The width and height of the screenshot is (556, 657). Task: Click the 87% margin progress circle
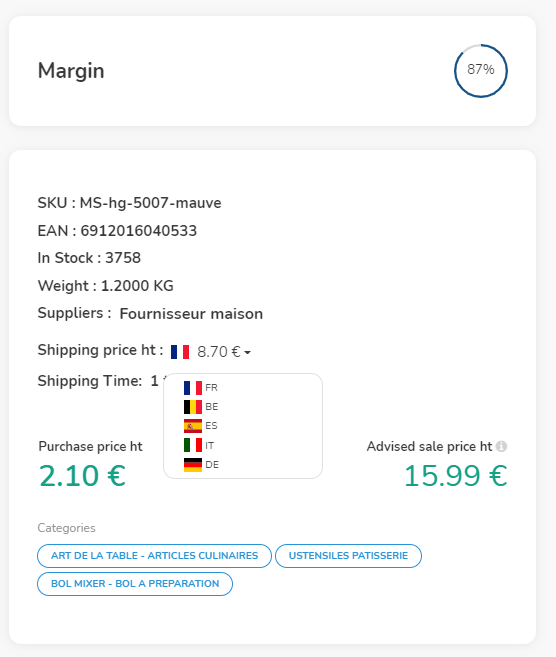pos(481,70)
